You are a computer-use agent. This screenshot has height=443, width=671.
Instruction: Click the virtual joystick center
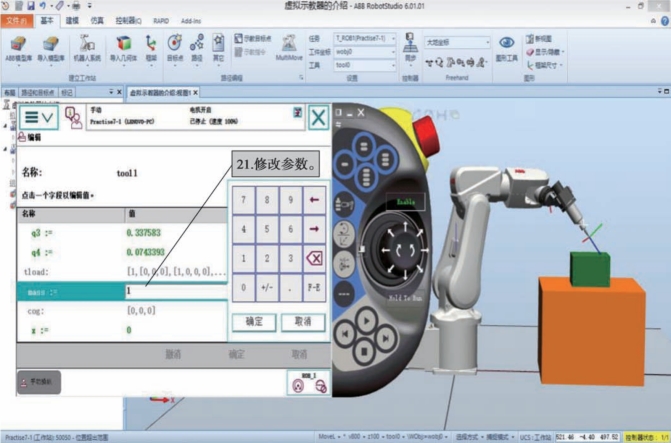(404, 250)
